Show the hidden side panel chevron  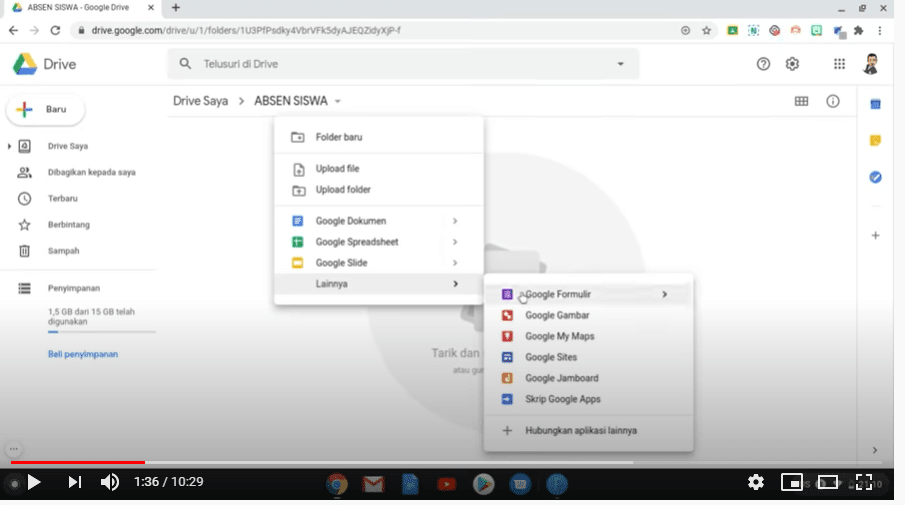(x=875, y=450)
